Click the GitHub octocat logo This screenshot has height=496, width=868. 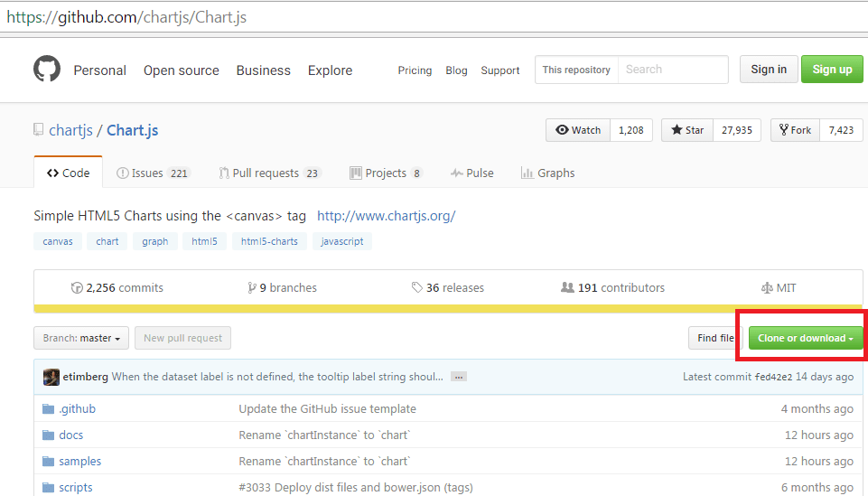pos(47,69)
